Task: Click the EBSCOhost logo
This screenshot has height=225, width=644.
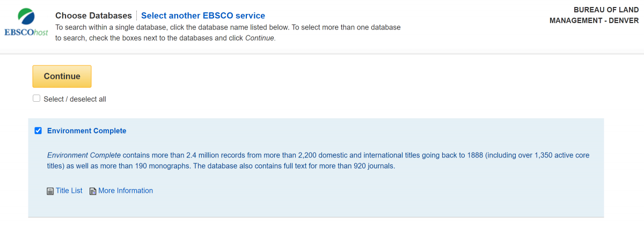Action: click(26, 22)
